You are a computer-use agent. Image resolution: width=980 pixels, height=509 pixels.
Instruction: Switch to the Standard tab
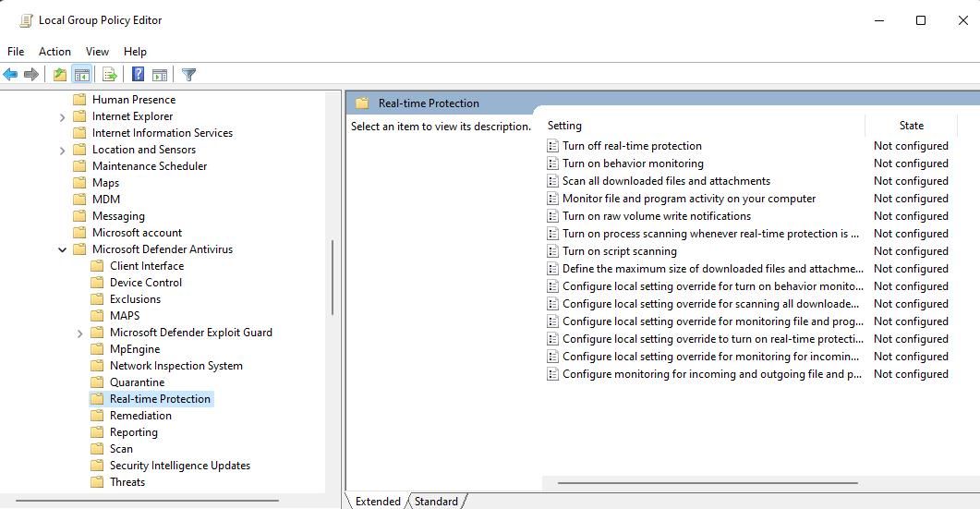pyautogui.click(x=436, y=502)
